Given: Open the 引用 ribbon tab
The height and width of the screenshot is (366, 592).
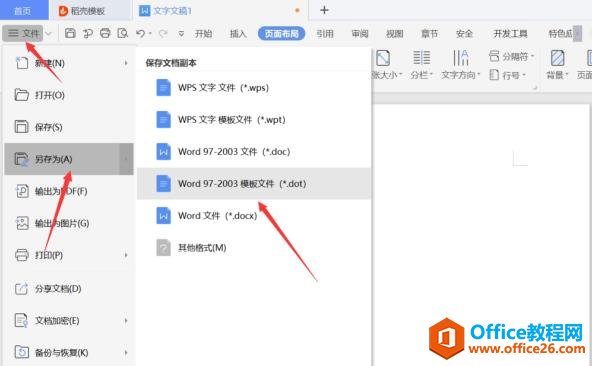Looking at the screenshot, I should tap(325, 34).
